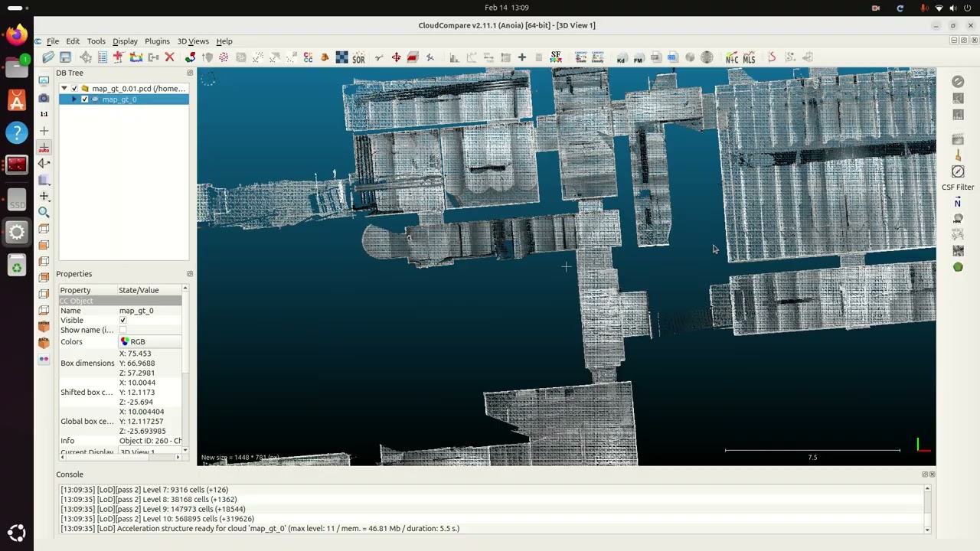Show applications grid in dock

pyautogui.click(x=17, y=533)
